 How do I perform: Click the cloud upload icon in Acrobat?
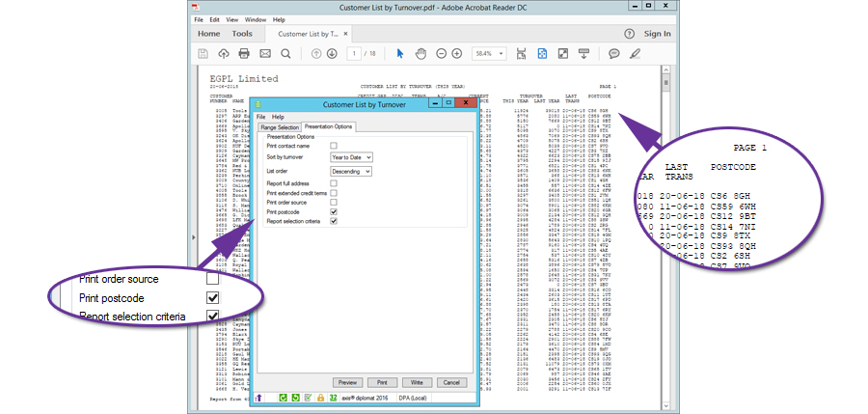224,54
